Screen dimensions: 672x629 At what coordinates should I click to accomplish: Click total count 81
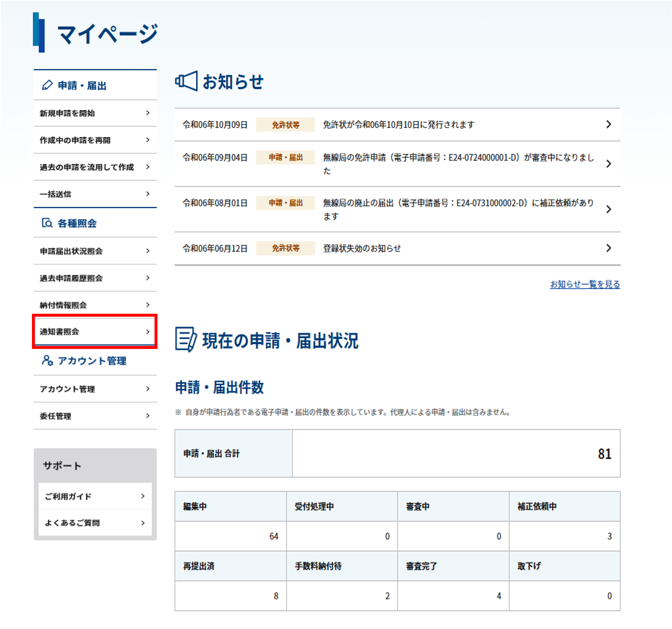pos(604,454)
